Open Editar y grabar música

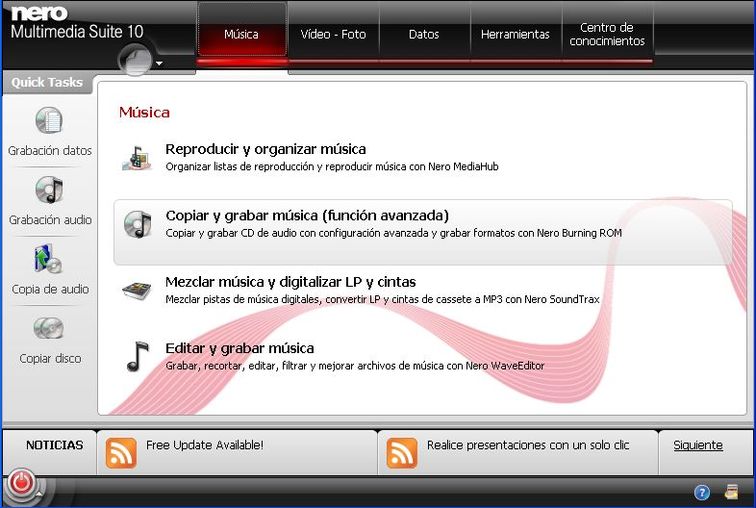(240, 348)
